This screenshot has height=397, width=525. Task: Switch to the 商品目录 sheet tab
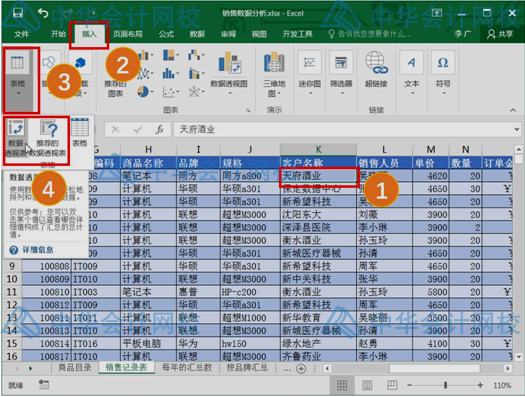tap(75, 368)
